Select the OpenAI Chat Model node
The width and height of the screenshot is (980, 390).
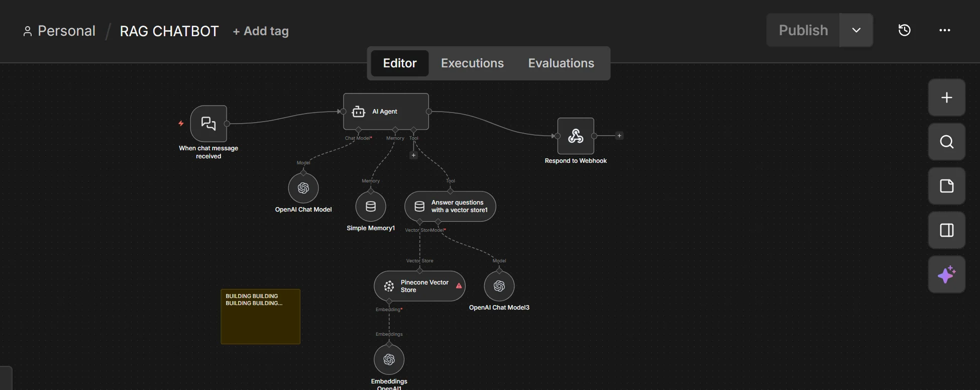tap(303, 188)
